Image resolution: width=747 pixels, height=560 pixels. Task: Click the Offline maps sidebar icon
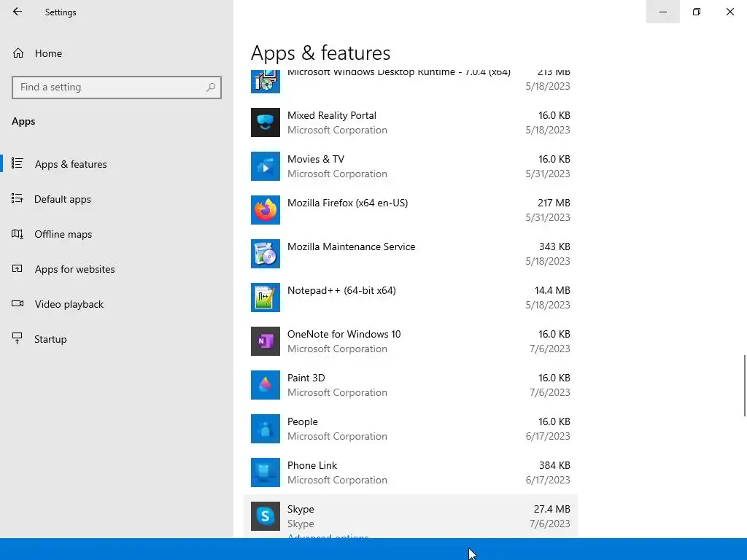tap(18, 234)
